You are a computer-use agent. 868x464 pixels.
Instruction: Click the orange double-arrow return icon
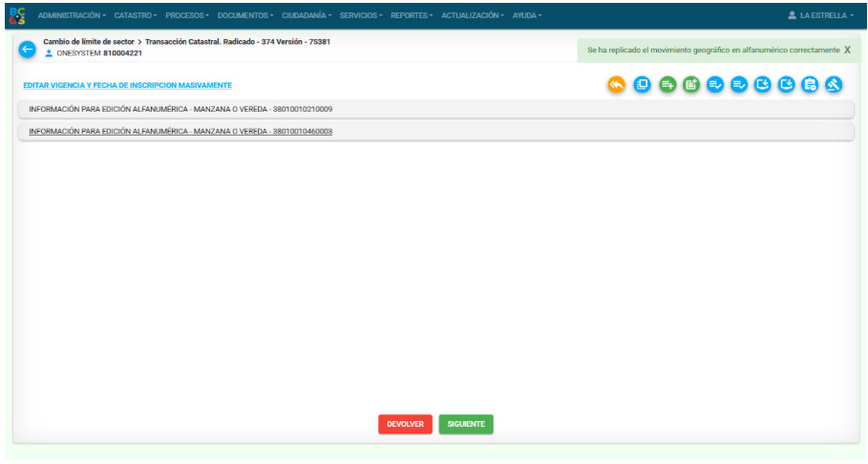[x=617, y=85]
